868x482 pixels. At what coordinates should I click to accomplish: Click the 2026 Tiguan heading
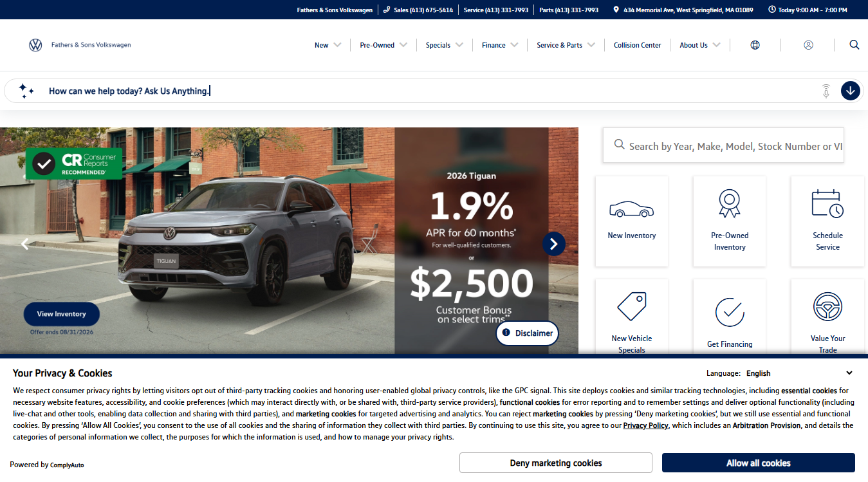click(472, 176)
